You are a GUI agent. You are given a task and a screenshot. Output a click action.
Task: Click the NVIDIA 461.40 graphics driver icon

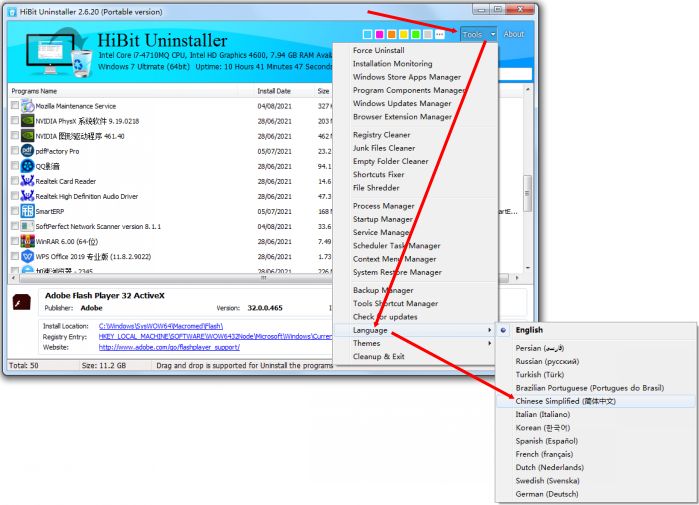point(27,136)
